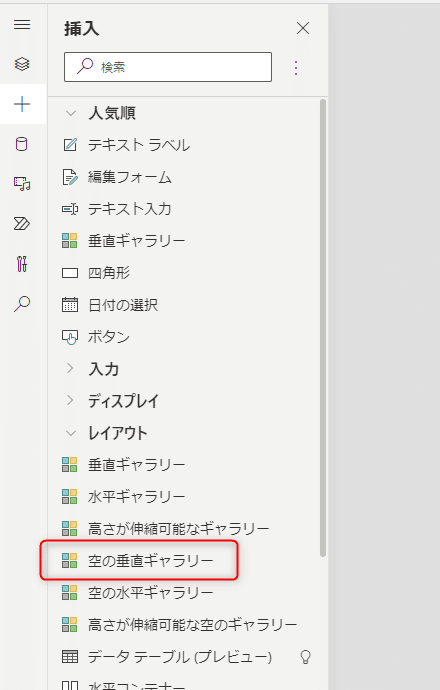
Task: Open the Power Automate icon
Action: [22, 224]
